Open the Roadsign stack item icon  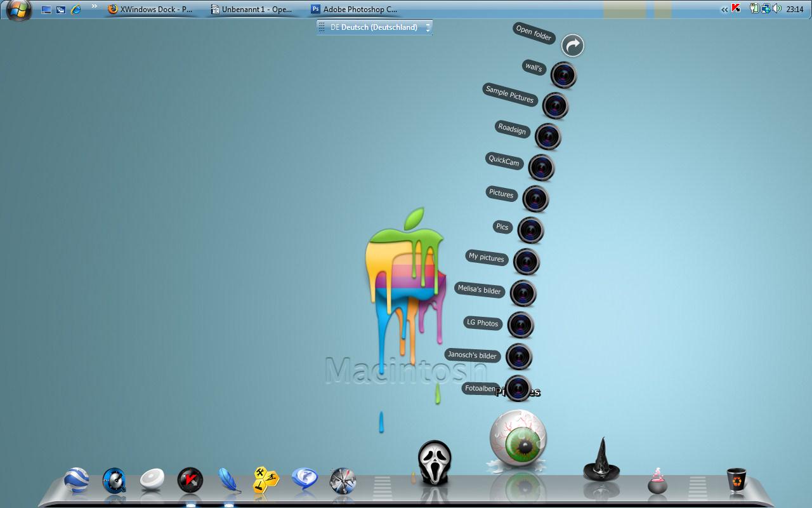click(548, 137)
